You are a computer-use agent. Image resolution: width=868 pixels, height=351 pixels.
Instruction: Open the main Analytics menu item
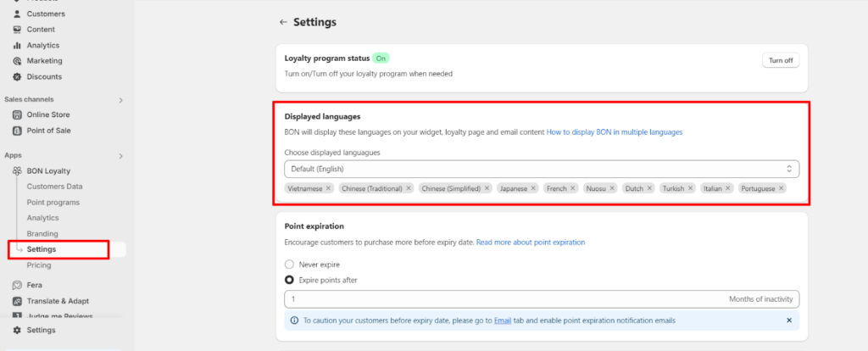click(43, 46)
